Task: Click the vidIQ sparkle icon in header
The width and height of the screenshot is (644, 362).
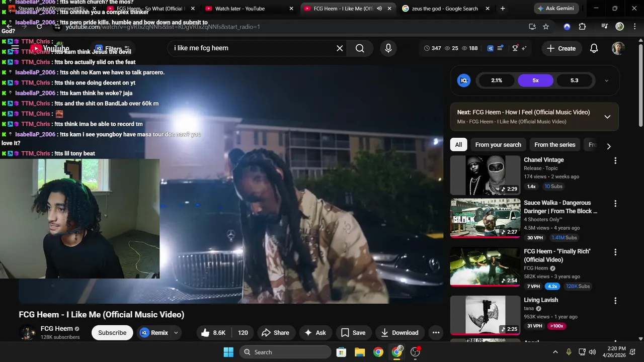Action: pos(524,48)
